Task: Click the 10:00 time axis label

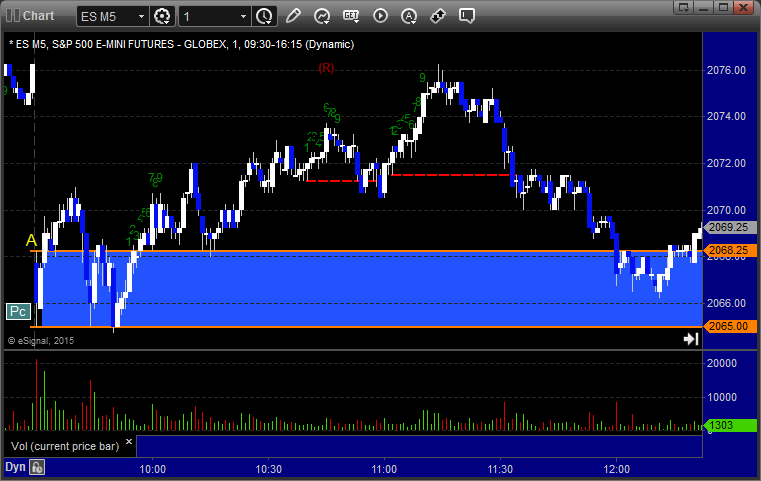Action: [x=152, y=469]
